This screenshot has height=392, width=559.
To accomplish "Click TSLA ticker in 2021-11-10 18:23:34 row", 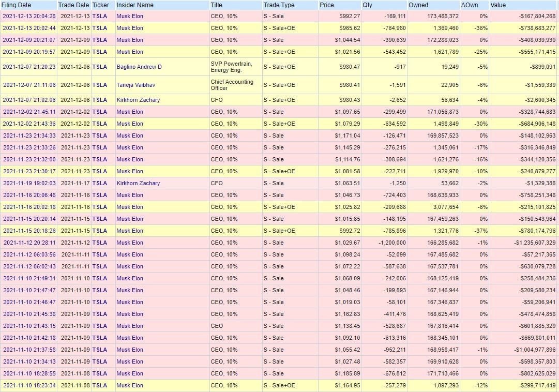I will (99, 385).
